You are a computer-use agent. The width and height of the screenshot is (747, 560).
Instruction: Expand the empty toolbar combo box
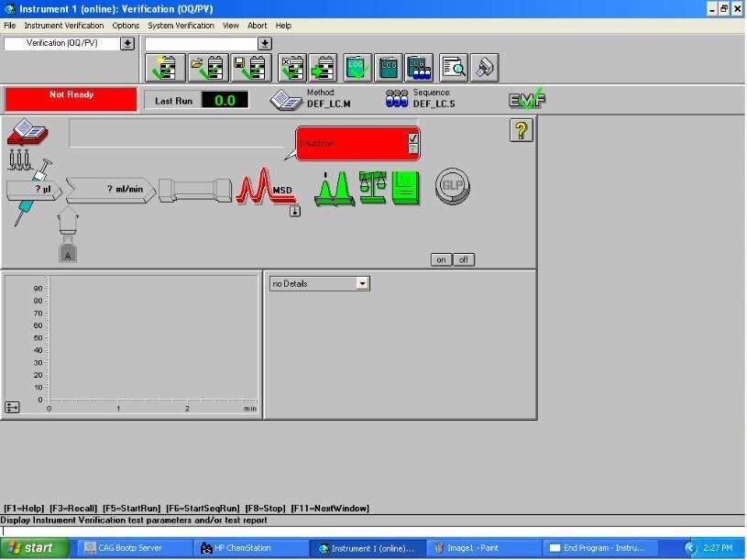tap(265, 43)
